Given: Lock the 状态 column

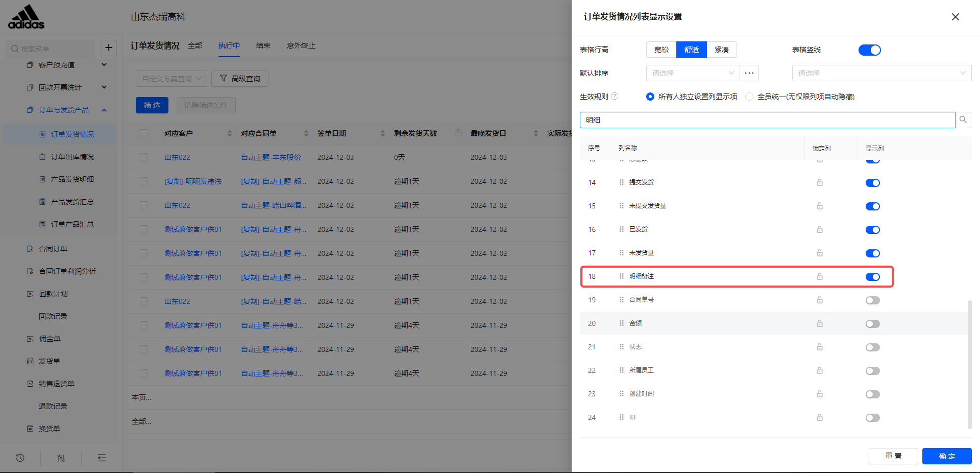Looking at the screenshot, I should click(820, 347).
